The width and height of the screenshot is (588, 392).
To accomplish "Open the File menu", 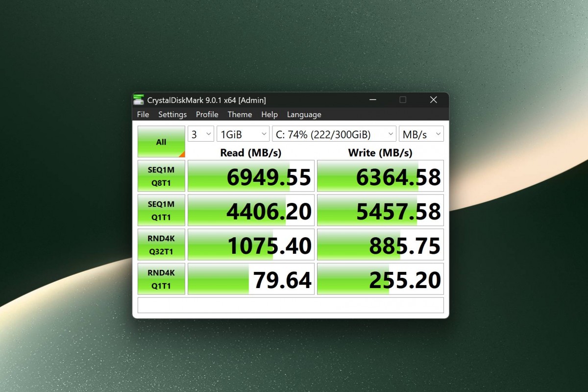I will pyautogui.click(x=143, y=115).
